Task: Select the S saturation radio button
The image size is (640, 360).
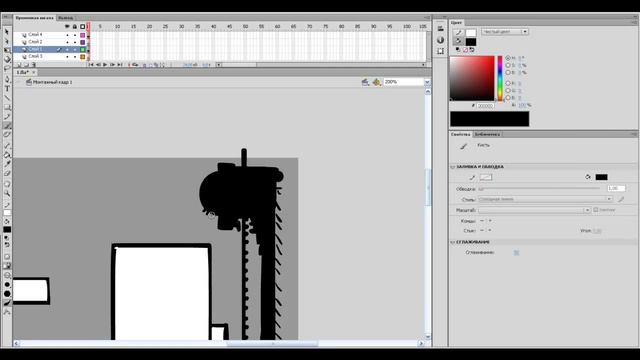Action: coord(508,65)
